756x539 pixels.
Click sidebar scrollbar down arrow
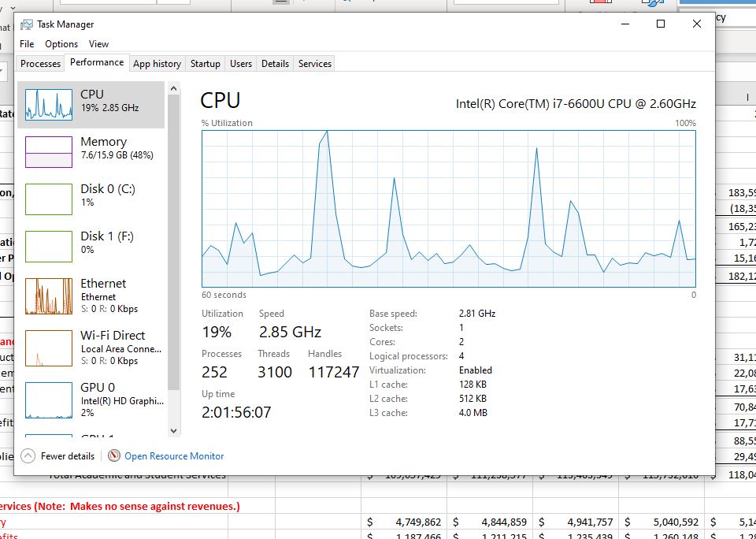[x=173, y=431]
